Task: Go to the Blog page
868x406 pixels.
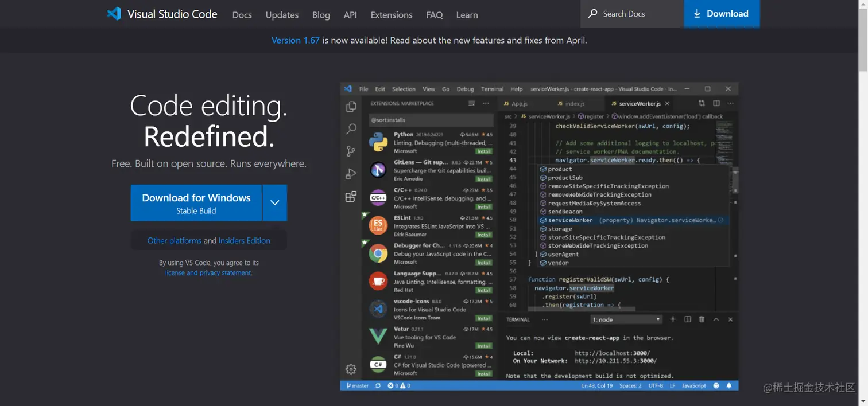Action: 321,15
